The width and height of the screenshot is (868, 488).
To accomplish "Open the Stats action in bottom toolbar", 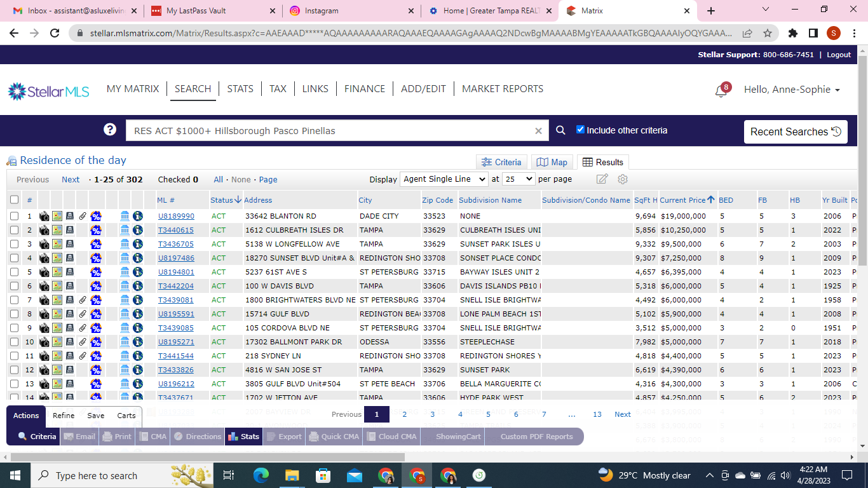I will tap(243, 437).
